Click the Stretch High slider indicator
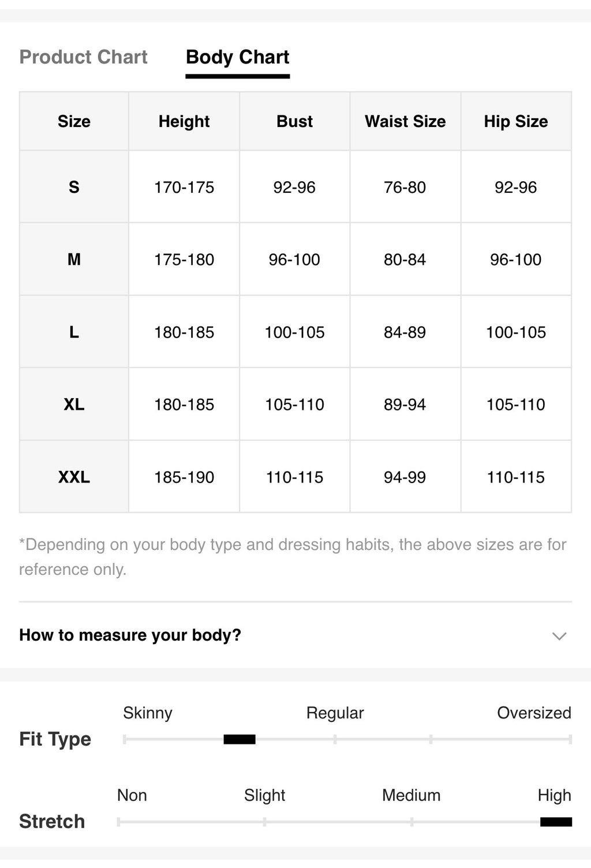This screenshot has height=868, width=591. pos(556,822)
